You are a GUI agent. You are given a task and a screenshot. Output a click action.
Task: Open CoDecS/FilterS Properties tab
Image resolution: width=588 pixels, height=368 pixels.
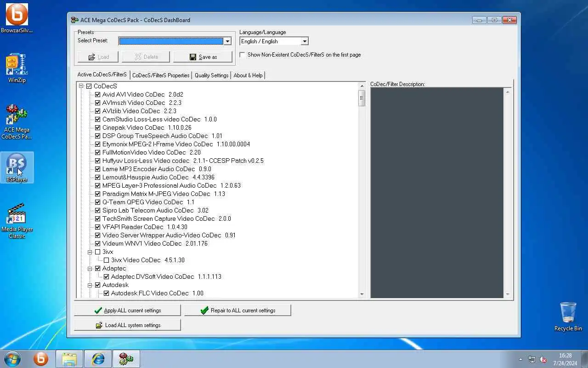pos(161,75)
